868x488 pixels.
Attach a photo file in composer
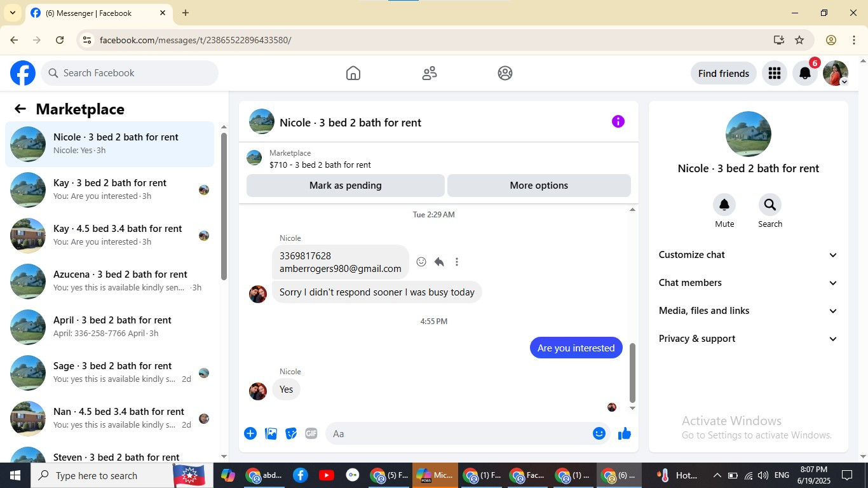(271, 433)
